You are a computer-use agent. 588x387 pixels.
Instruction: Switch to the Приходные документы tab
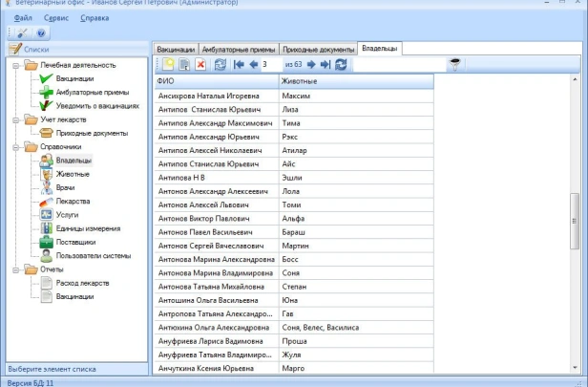click(318, 48)
